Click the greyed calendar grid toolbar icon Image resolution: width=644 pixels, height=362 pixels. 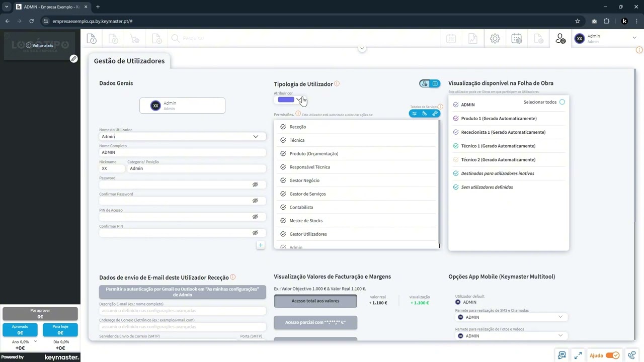click(x=451, y=39)
